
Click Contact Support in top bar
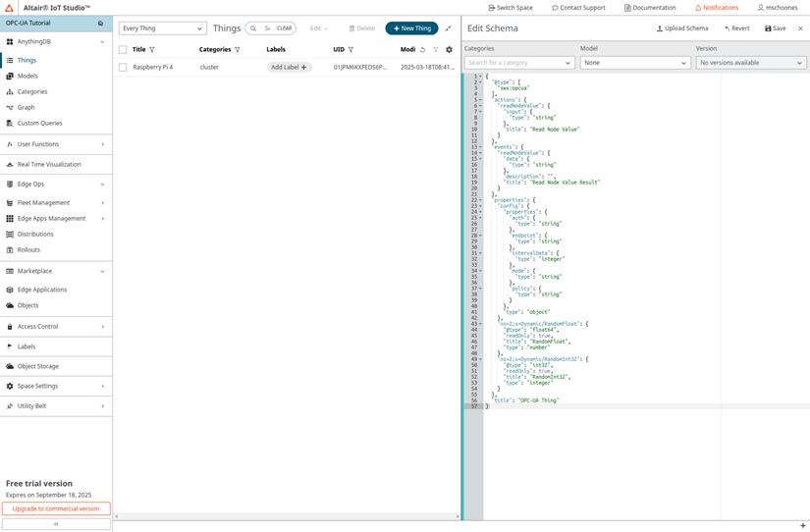pos(578,8)
